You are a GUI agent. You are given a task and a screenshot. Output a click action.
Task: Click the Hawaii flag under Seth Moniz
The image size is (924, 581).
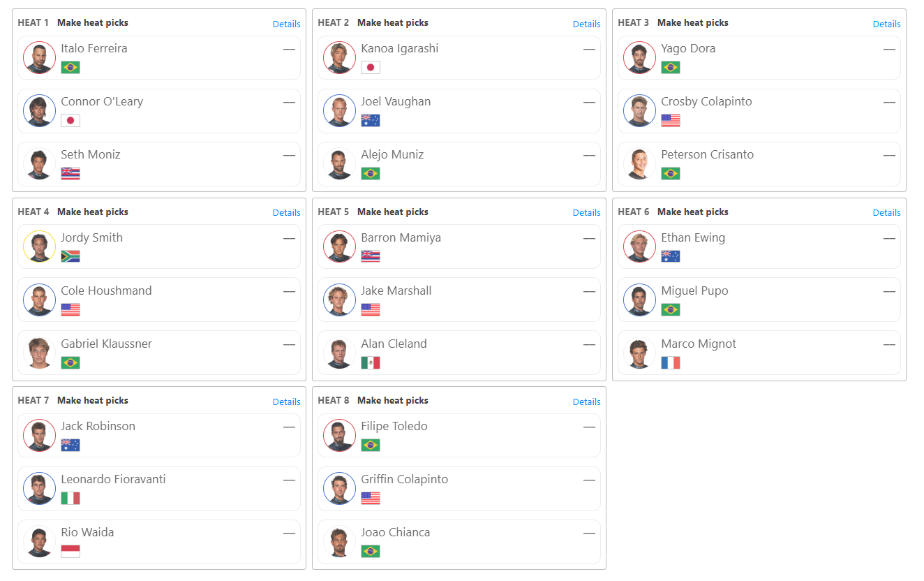(x=70, y=174)
